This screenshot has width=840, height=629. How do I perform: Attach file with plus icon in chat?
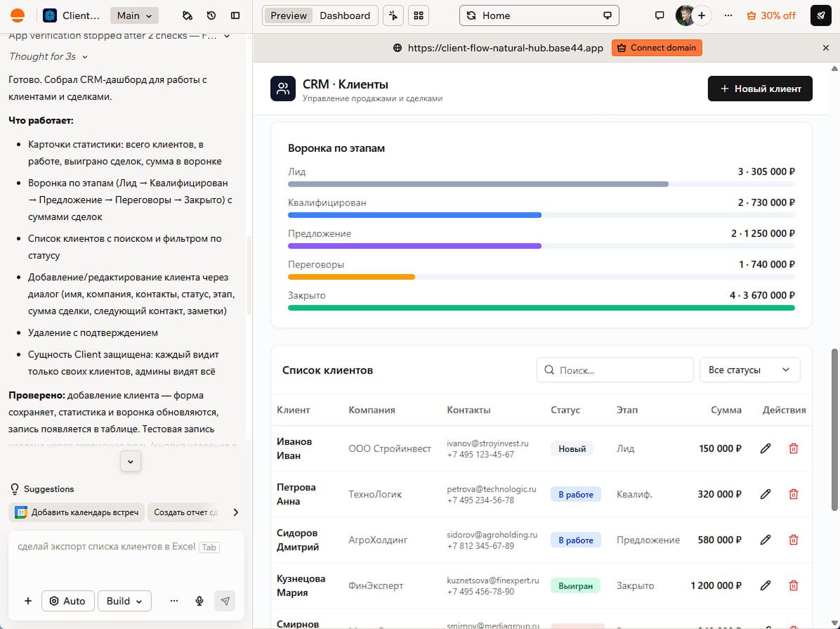[x=28, y=601]
